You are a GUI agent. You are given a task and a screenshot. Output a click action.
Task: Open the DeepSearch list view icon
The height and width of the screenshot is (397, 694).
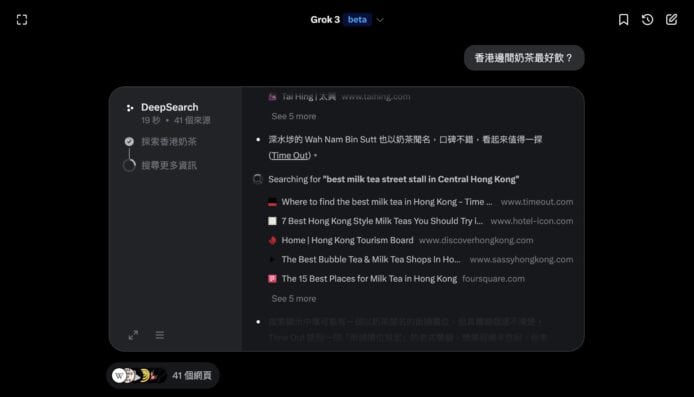(x=160, y=335)
